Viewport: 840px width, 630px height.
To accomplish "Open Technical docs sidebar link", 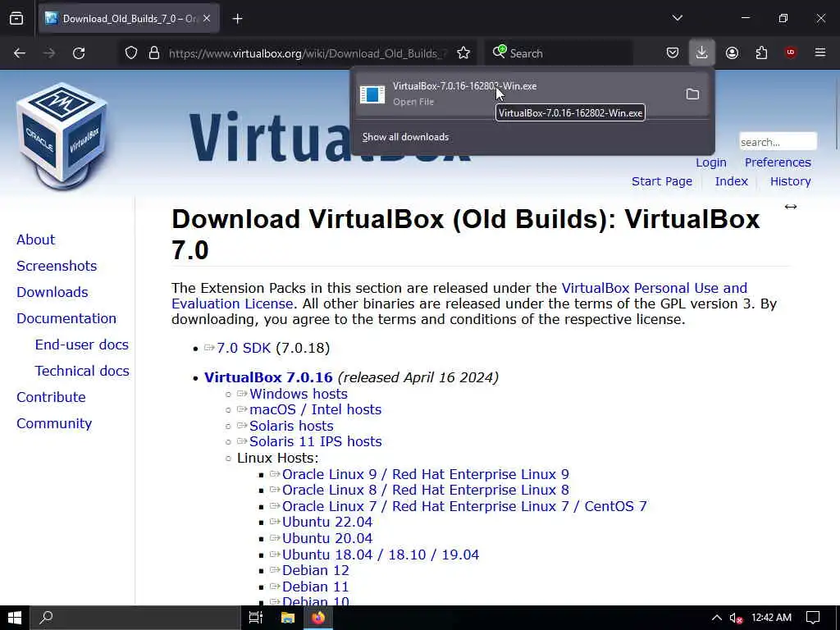I will coord(82,372).
